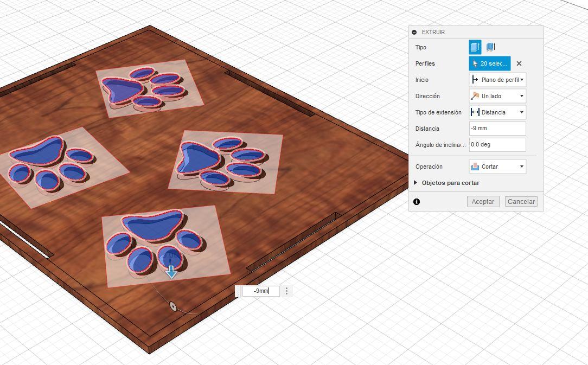Open the Dirección 'Un lado' dropdown
Screen dimensions: 588x365
point(497,96)
